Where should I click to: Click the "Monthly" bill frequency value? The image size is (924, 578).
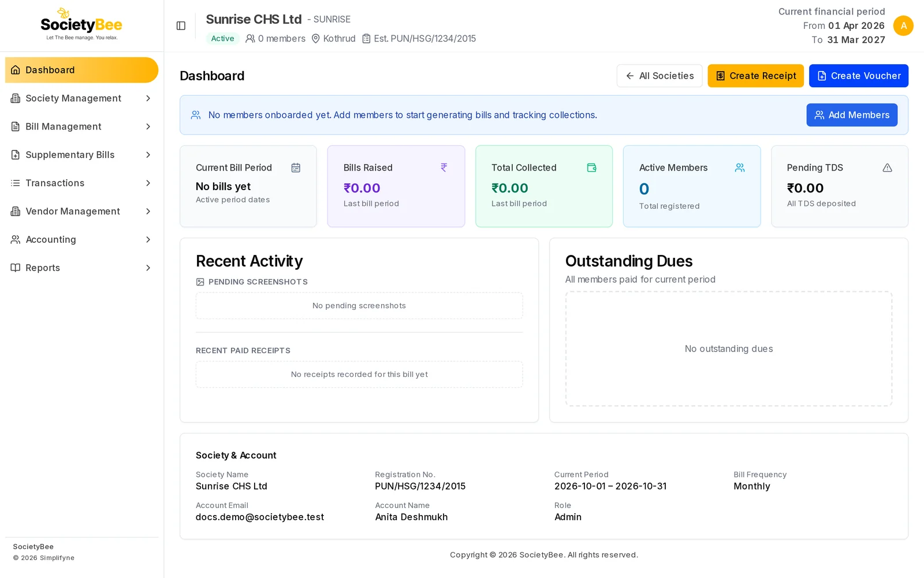752,487
